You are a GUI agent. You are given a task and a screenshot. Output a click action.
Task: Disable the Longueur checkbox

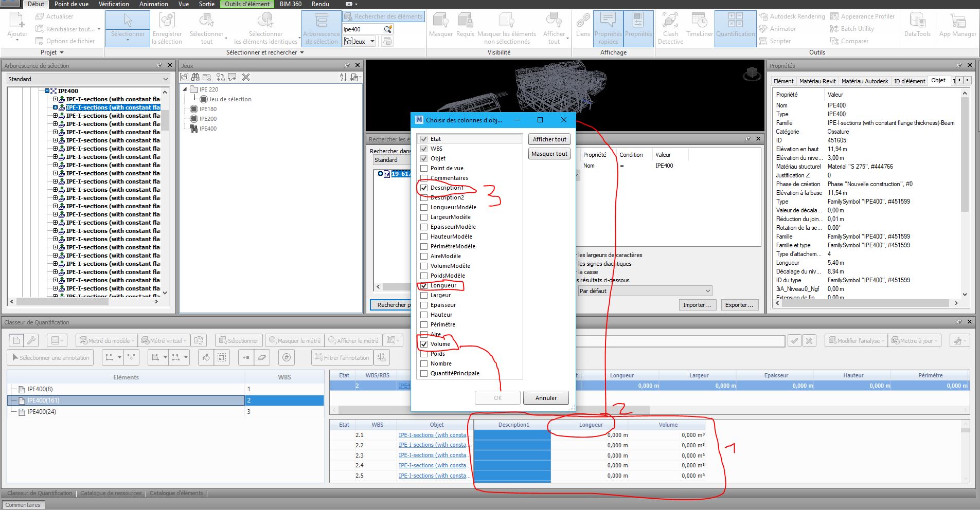[x=423, y=285]
